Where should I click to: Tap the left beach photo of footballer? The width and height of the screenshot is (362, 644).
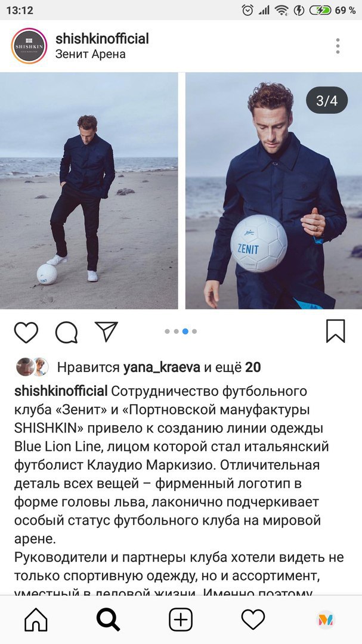coord(89,191)
